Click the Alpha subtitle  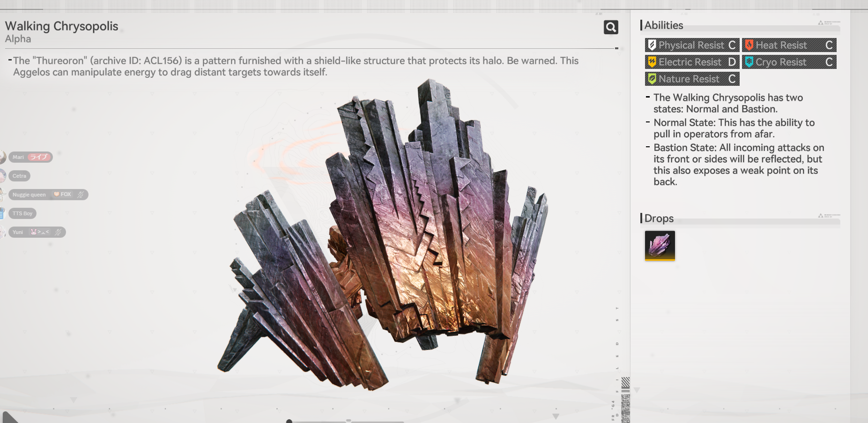tap(18, 39)
